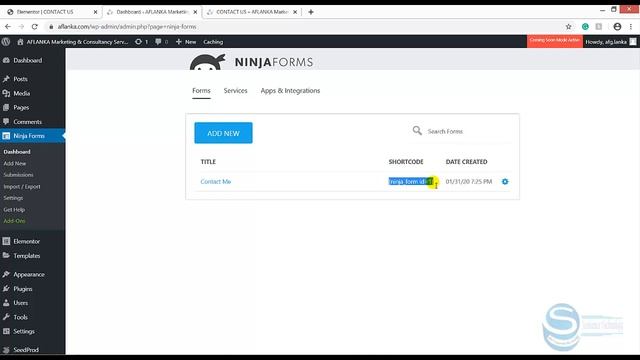Switch to Apps & Integrations tab
This screenshot has width=640, height=360.
coord(290,91)
